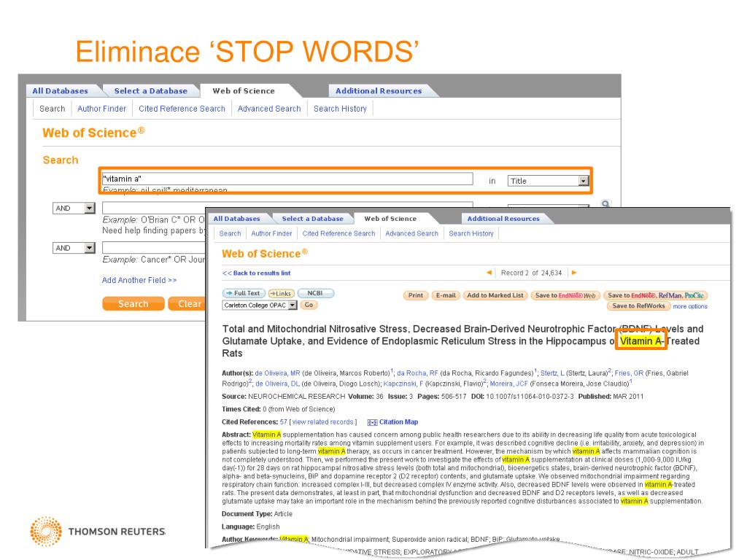Viewport: 747px width, 560px height.
Task: Open author link Moreira, JCF
Action: tap(508, 384)
